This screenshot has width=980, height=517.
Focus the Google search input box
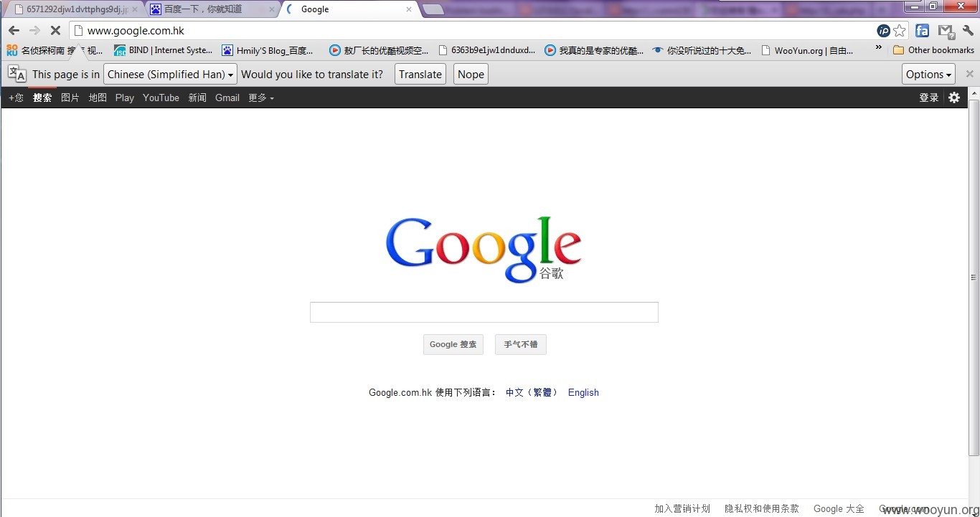pyautogui.click(x=484, y=312)
